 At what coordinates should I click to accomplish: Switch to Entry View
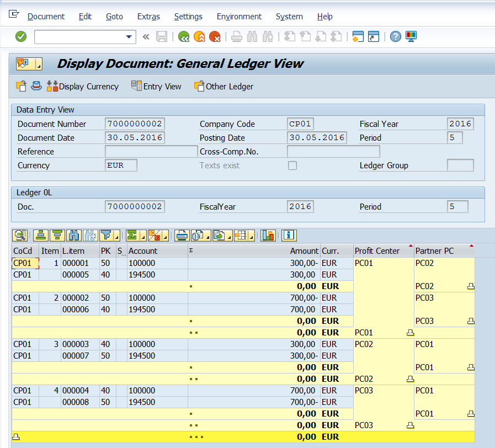tap(156, 86)
